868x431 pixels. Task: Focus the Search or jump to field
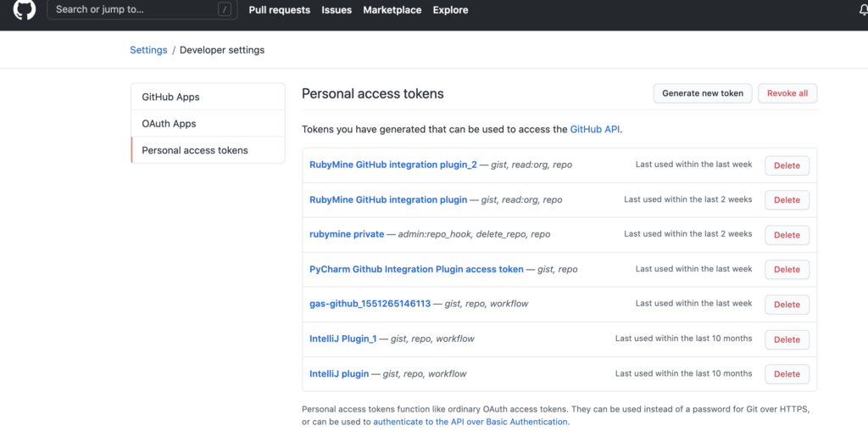(x=142, y=9)
